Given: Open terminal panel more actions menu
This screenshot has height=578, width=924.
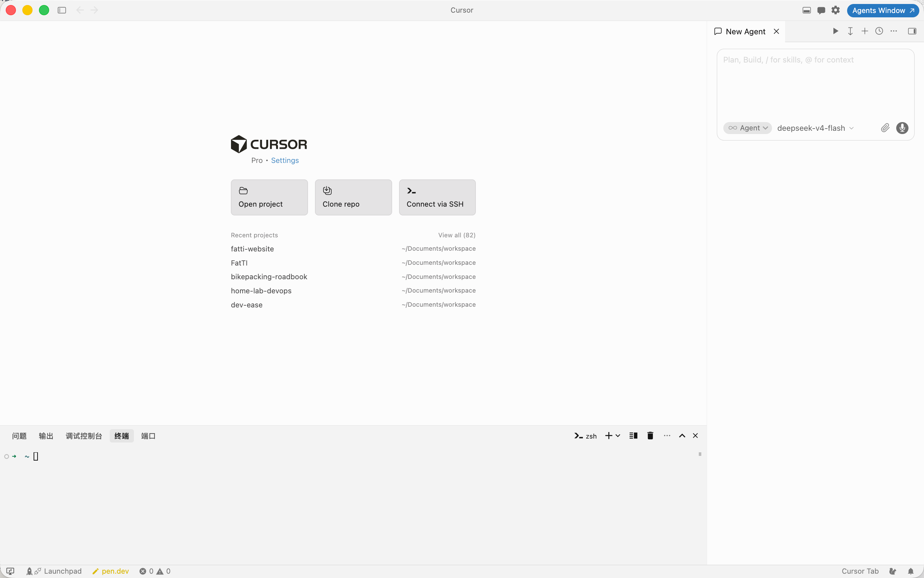Looking at the screenshot, I should point(667,436).
